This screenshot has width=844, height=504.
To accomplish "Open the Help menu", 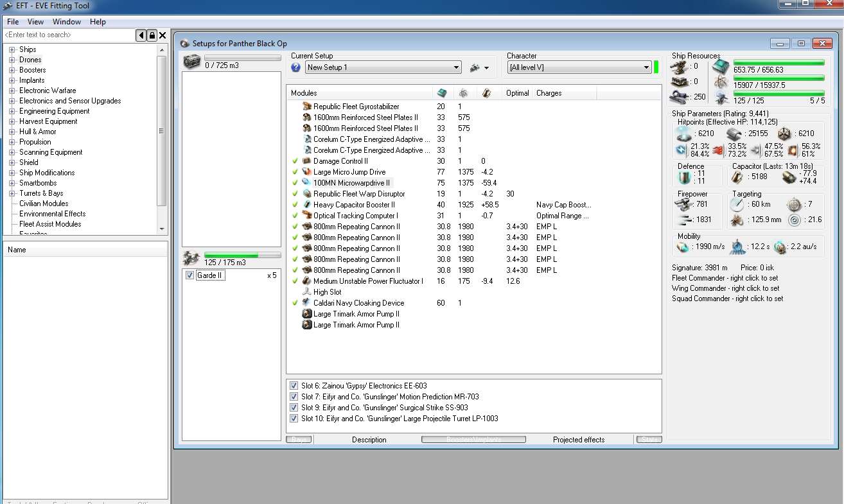I will (x=98, y=22).
